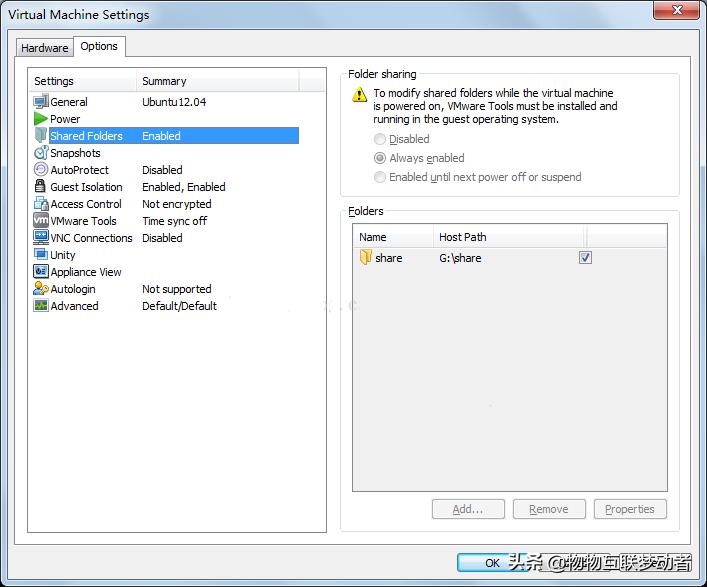Confirm with the OK button
This screenshot has height=587, width=707.
(492, 563)
